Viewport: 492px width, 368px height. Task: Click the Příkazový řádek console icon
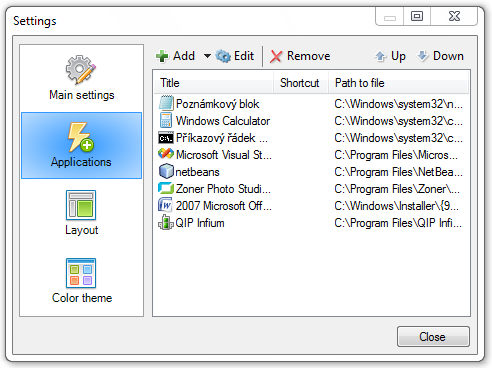click(x=166, y=138)
